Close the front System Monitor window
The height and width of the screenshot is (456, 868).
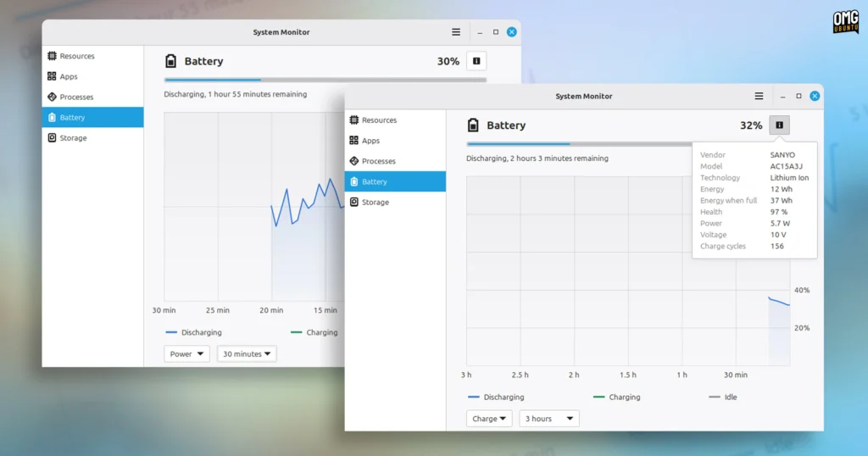pos(815,97)
